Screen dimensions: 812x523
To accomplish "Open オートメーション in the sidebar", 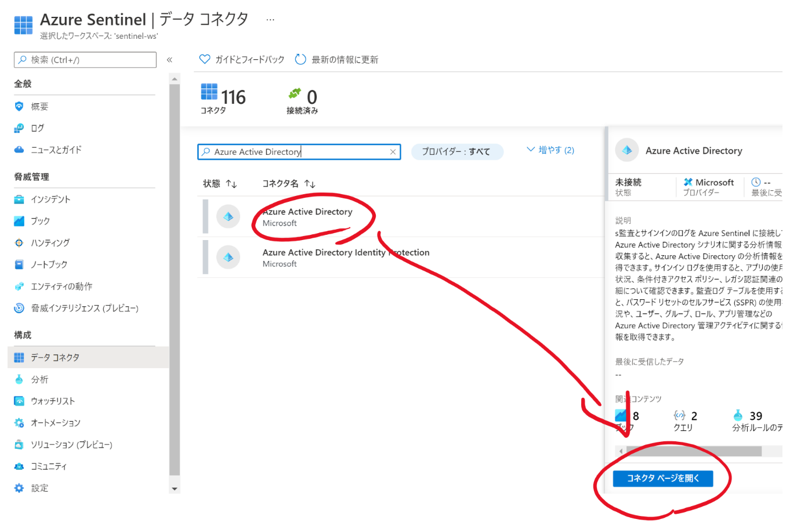I will click(56, 423).
